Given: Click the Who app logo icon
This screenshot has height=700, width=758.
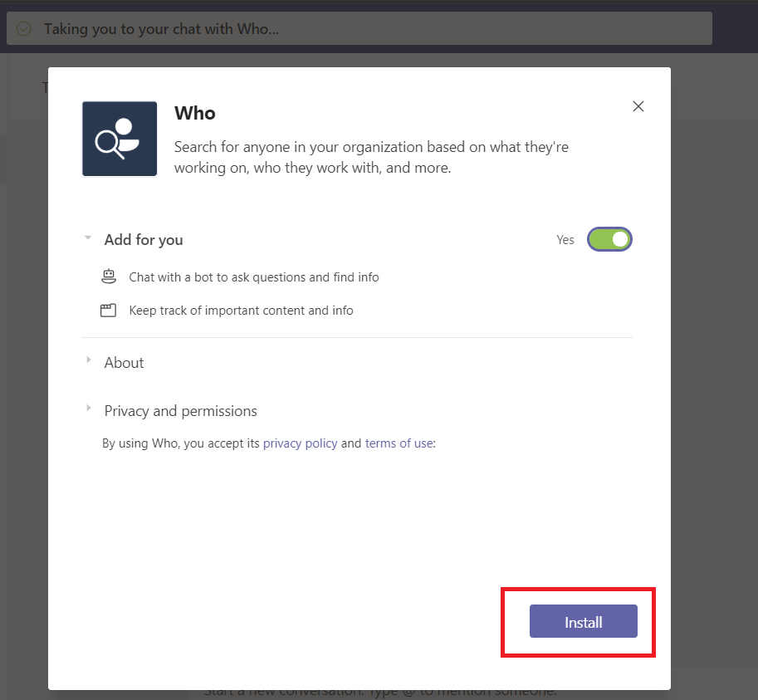Looking at the screenshot, I should [x=120, y=139].
